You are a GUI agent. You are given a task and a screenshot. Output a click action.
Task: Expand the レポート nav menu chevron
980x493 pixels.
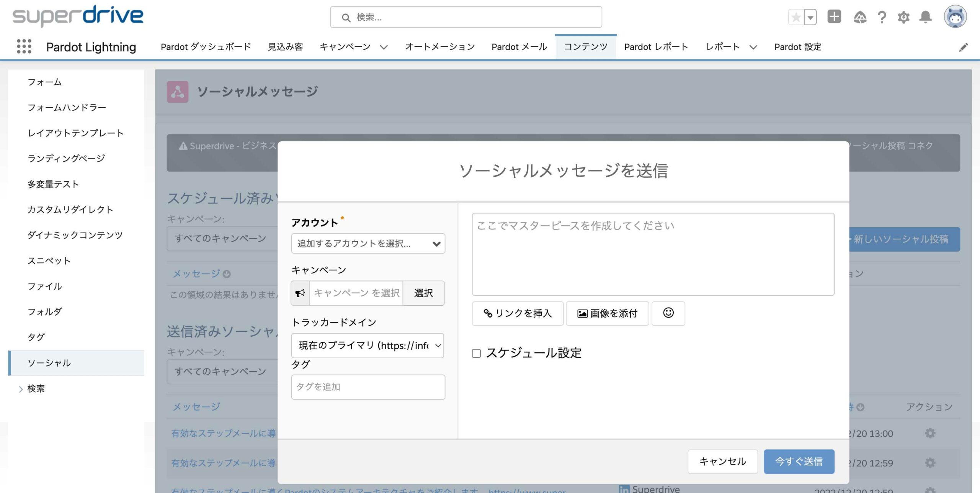(x=753, y=47)
